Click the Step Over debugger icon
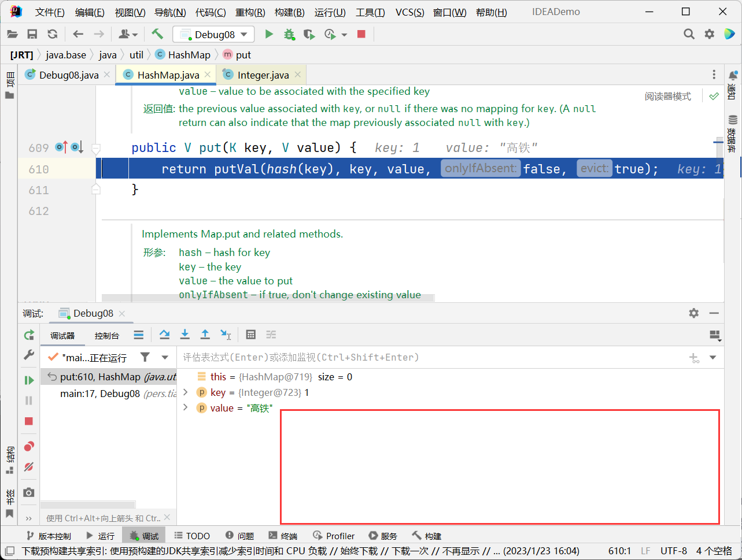Viewport: 742px width, 560px height. tap(165, 335)
